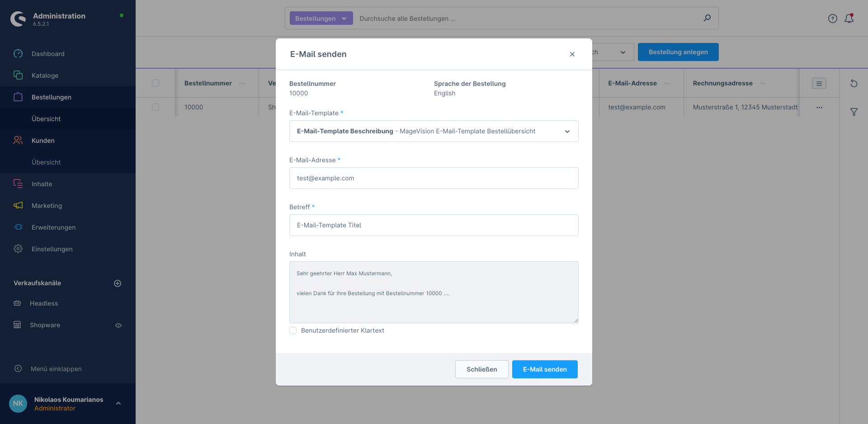Click the Erweiterungen plug icon

18,227
